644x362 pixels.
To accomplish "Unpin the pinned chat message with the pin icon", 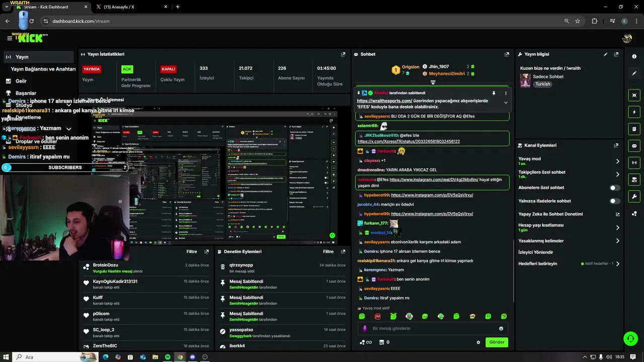I will (x=494, y=93).
